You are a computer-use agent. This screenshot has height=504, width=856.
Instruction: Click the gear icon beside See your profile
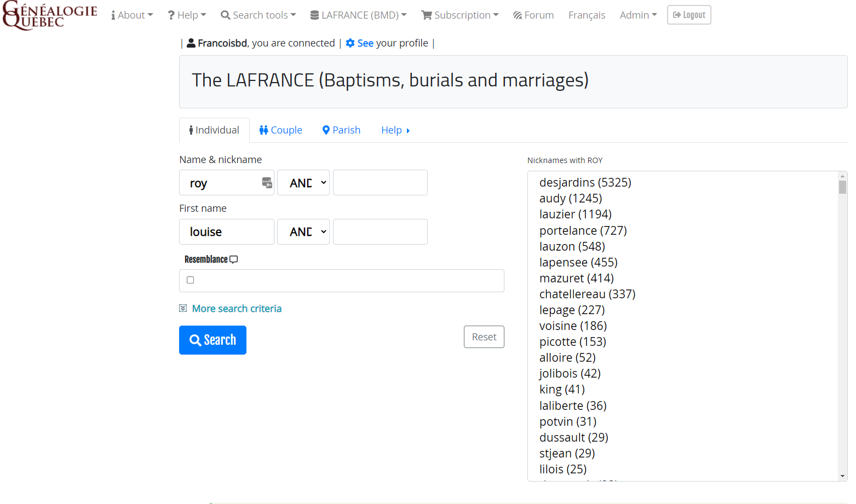coord(351,43)
